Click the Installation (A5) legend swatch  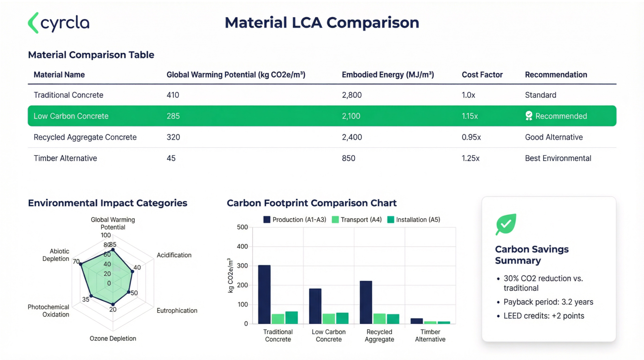point(390,219)
